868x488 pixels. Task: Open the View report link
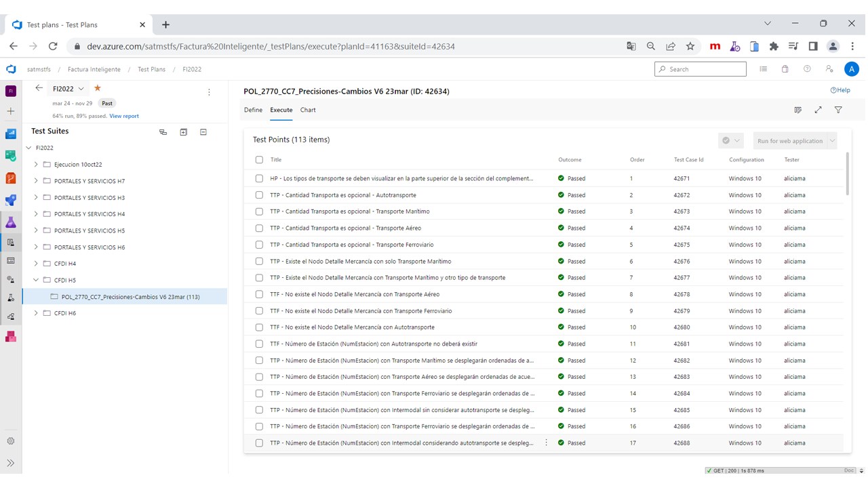click(x=124, y=116)
